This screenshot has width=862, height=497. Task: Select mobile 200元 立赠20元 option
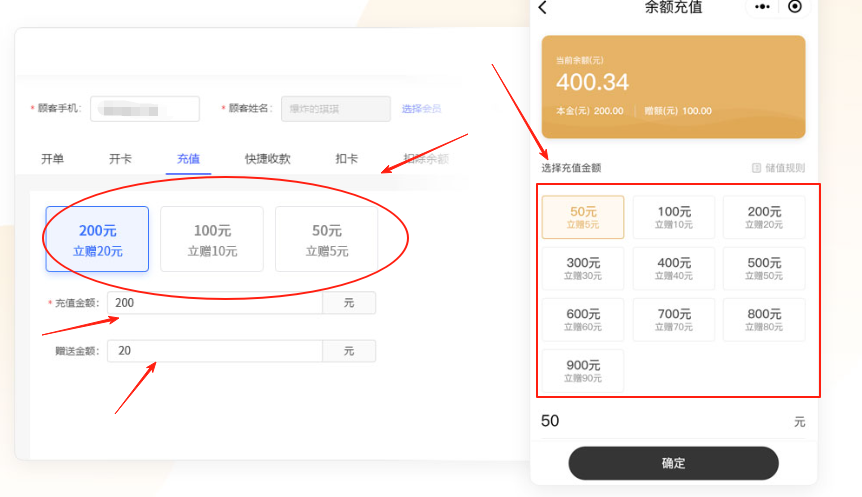point(764,217)
